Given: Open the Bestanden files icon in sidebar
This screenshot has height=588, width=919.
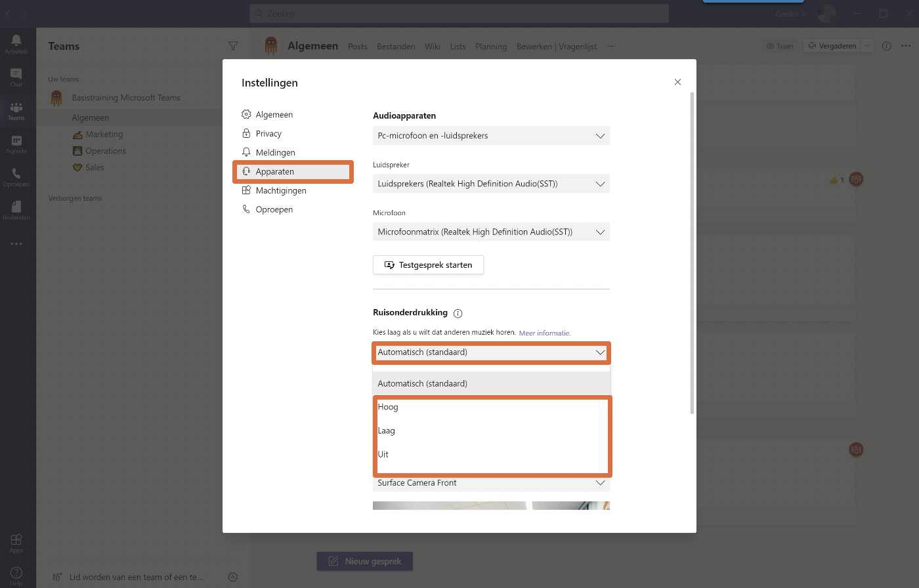Looking at the screenshot, I should pyautogui.click(x=16, y=211).
